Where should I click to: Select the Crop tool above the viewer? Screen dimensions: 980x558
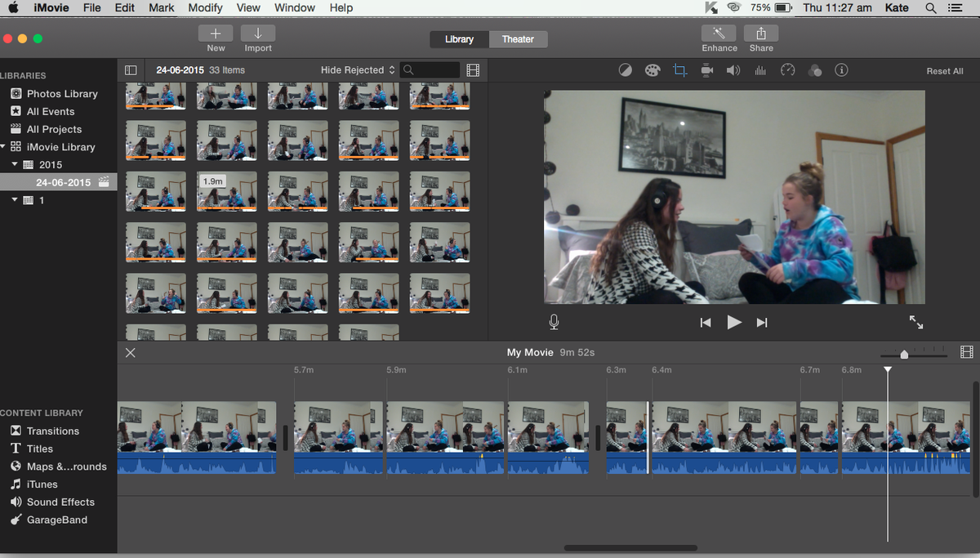point(680,70)
